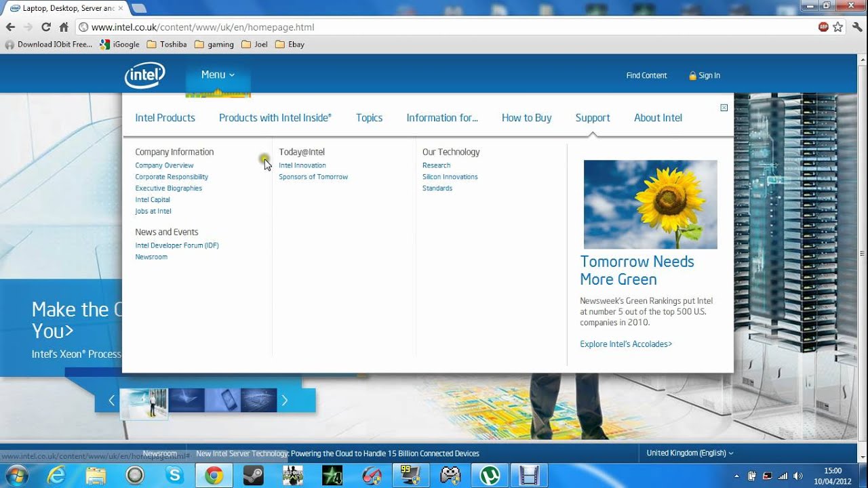Image resolution: width=868 pixels, height=488 pixels.
Task: Select the Information for... tab
Action: (x=442, y=118)
